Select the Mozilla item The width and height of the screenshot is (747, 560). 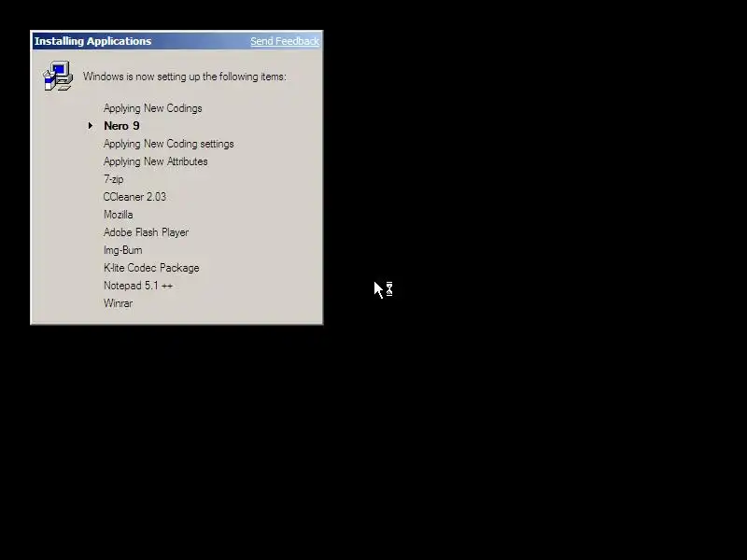[119, 215]
